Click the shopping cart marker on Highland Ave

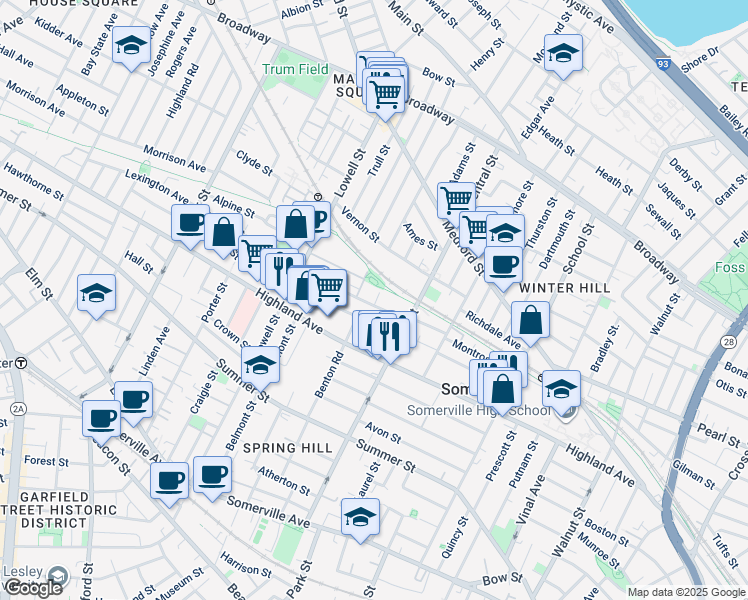click(327, 287)
